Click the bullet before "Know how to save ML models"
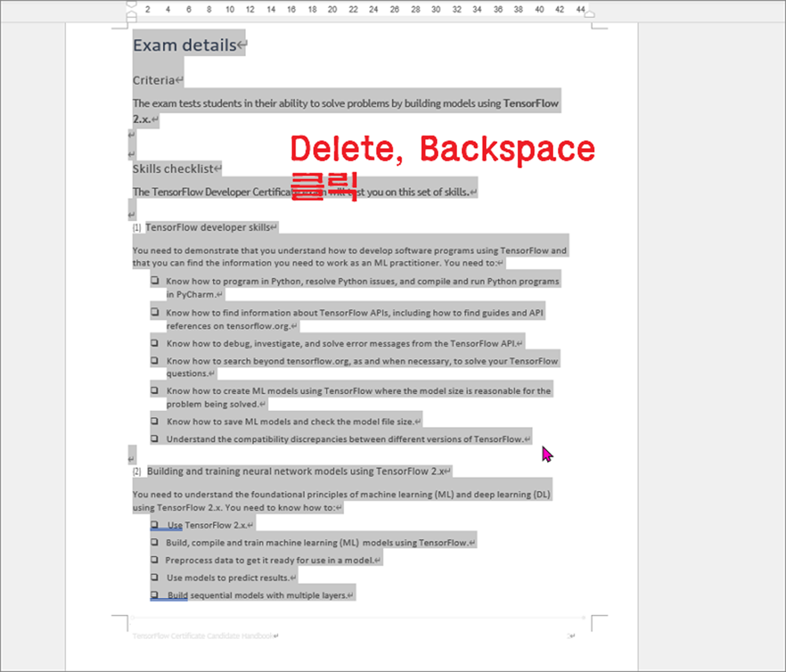This screenshot has height=672, width=786. point(154,421)
